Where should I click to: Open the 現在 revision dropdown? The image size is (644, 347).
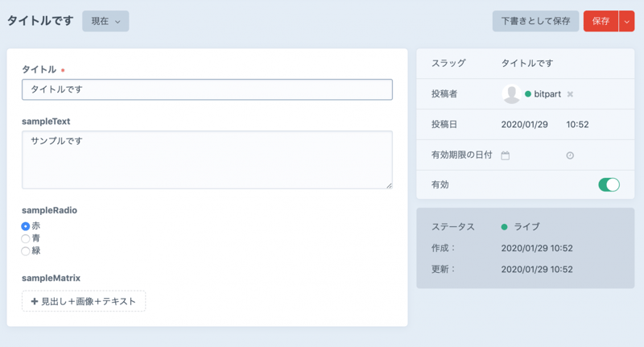coord(105,21)
